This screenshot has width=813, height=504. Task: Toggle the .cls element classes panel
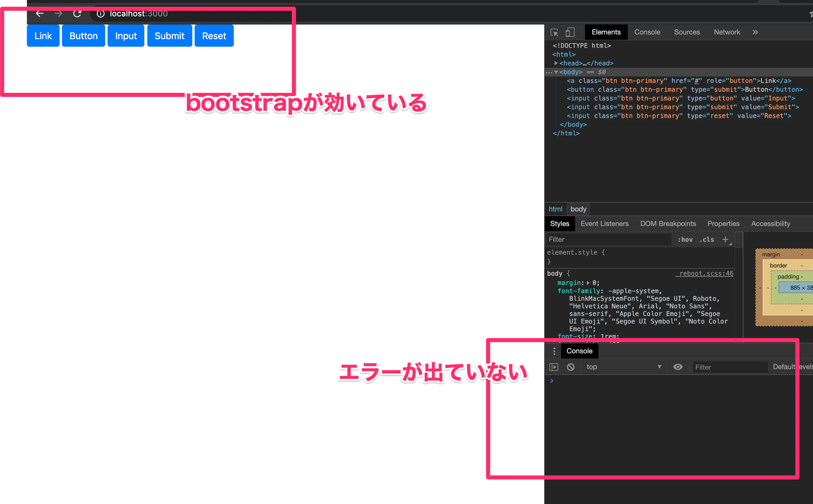coord(707,240)
